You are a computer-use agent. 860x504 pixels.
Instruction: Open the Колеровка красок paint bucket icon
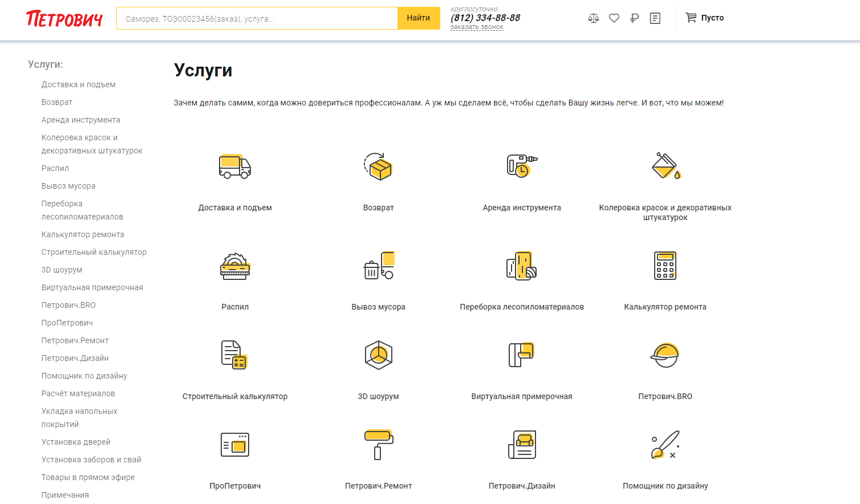(666, 166)
